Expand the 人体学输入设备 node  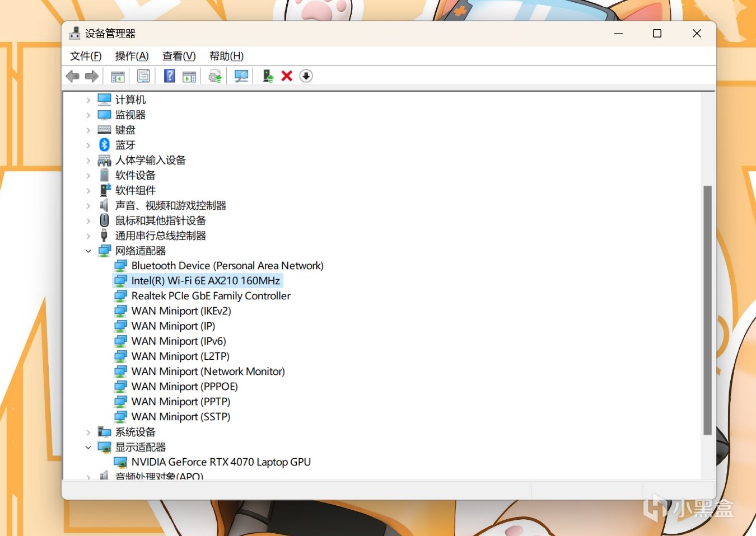click(88, 161)
